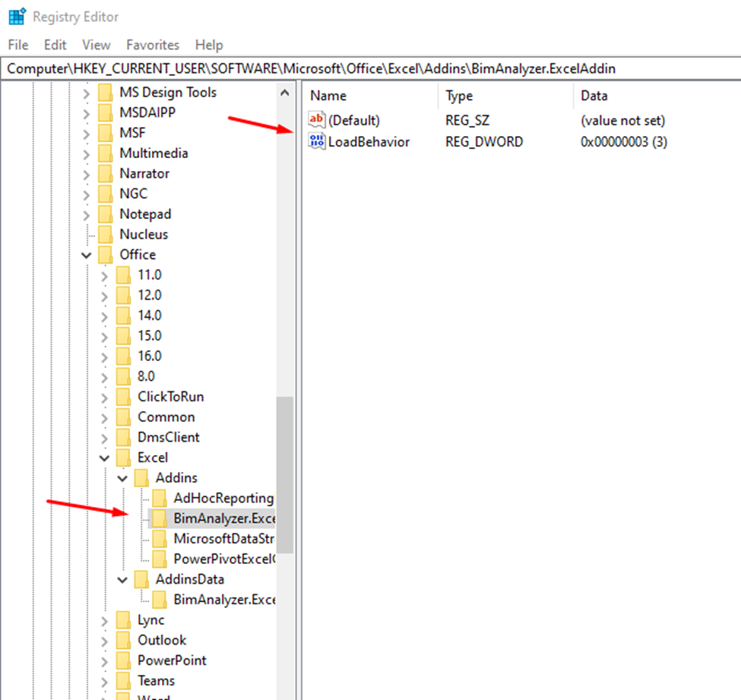Collapse the AddinsData key
Screen dimensions: 741x700
pos(122,581)
